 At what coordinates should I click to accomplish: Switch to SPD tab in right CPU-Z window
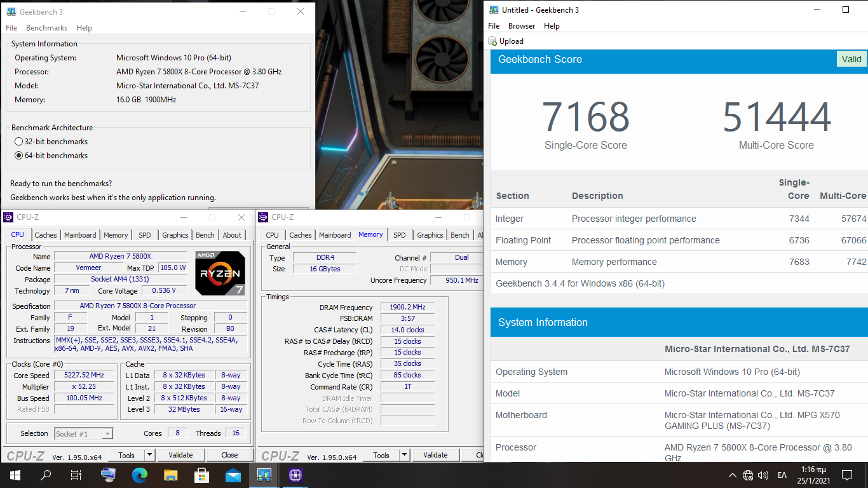(x=399, y=235)
